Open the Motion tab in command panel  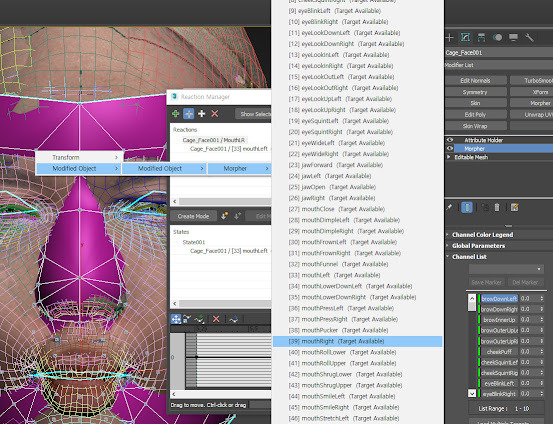pos(498,37)
